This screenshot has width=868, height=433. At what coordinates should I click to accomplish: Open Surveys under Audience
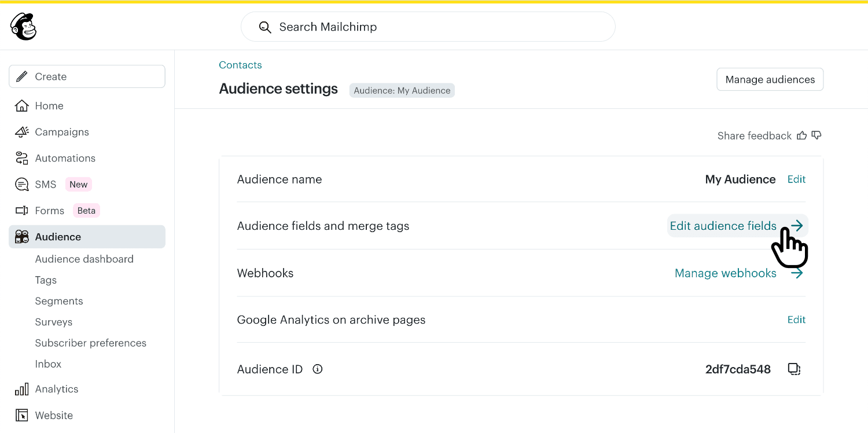(54, 322)
